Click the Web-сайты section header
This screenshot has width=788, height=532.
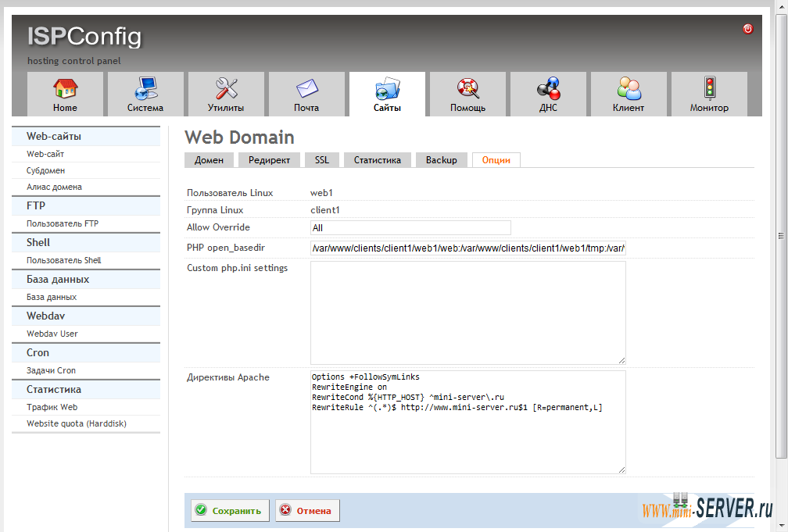(x=86, y=136)
